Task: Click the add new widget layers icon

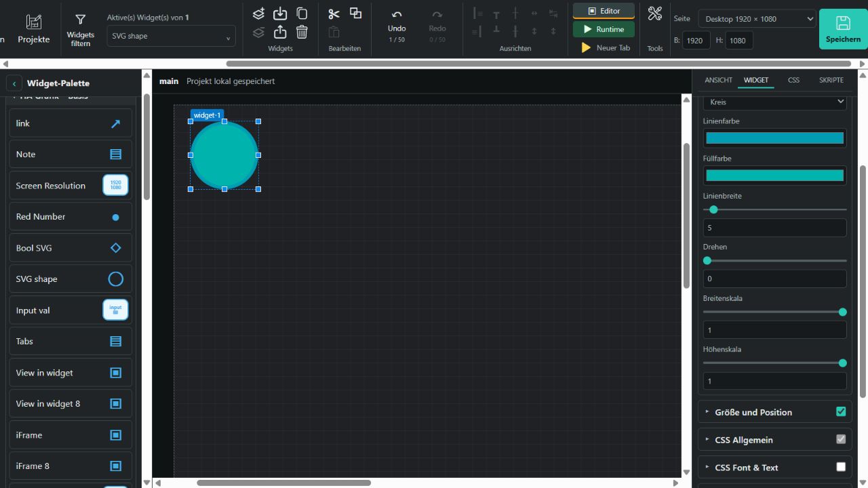Action: coord(258,14)
